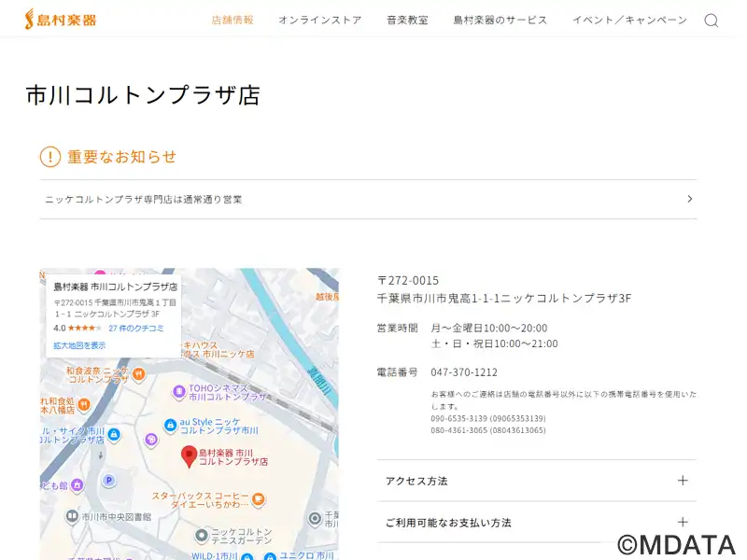This screenshot has height=560, width=747.
Task: Open 店舗情報 menu item
Action: [x=233, y=20]
